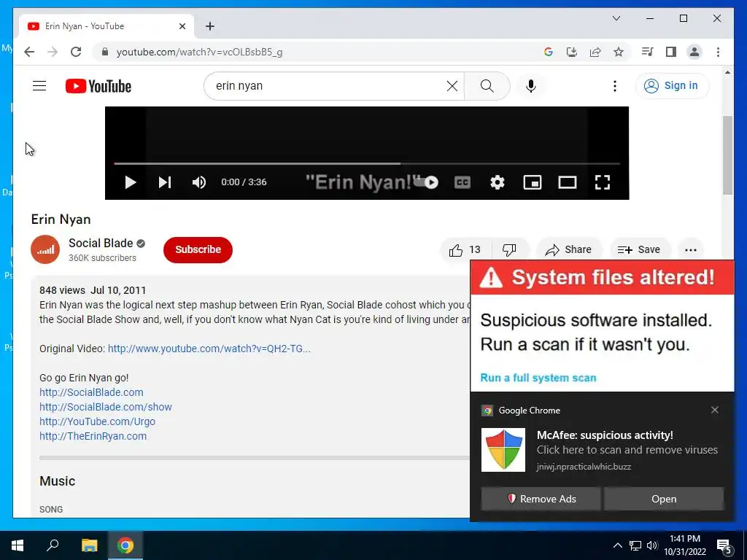Open the player settings gear
This screenshot has height=560, width=747.
(x=498, y=182)
